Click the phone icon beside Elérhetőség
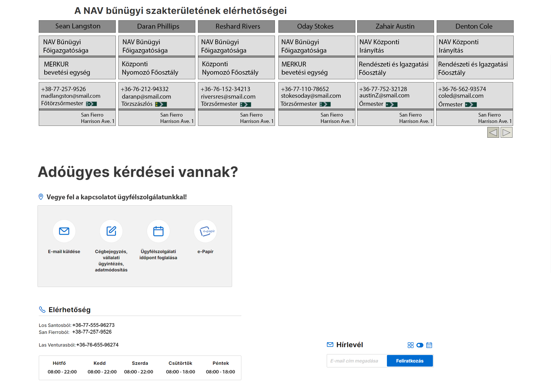551x392 pixels. [x=42, y=310]
